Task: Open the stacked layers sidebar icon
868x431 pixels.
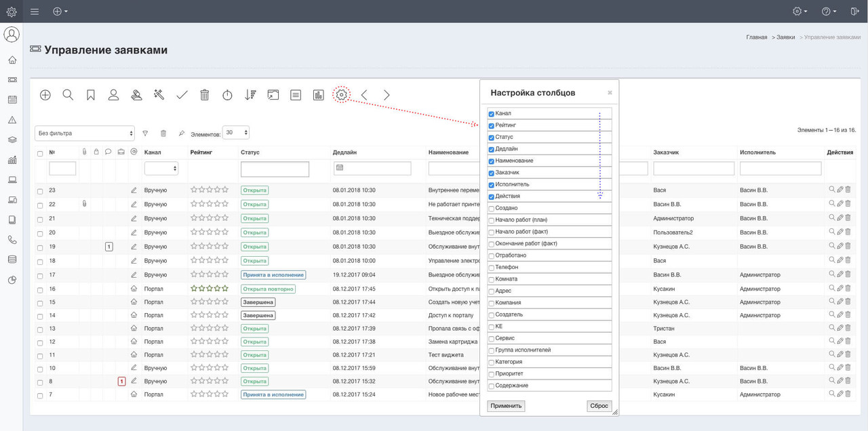Action: (x=12, y=140)
